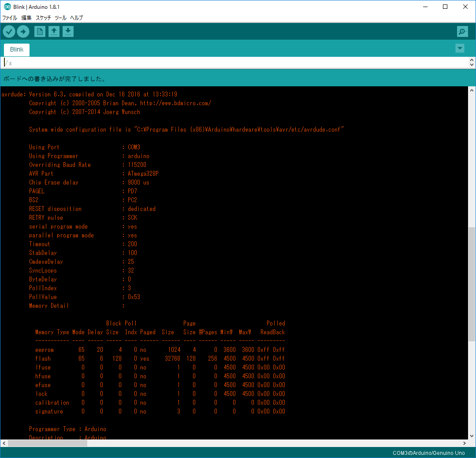Open the 編集 menu

click(x=26, y=18)
